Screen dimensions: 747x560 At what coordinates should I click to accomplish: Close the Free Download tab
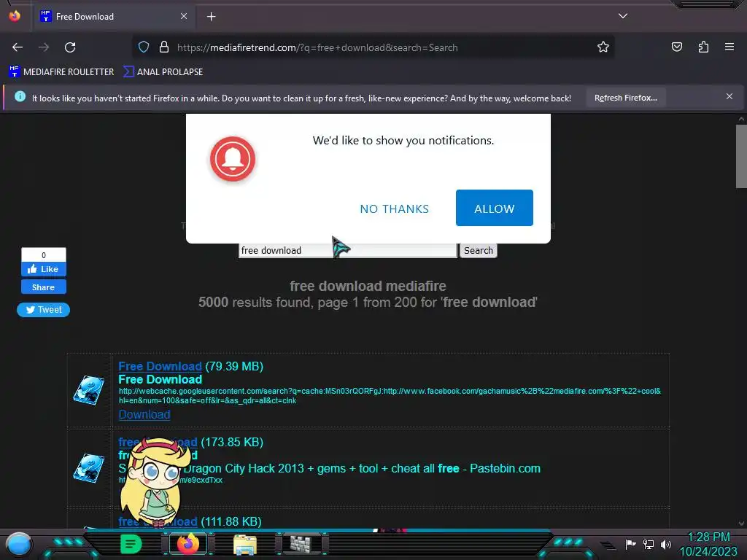click(184, 16)
